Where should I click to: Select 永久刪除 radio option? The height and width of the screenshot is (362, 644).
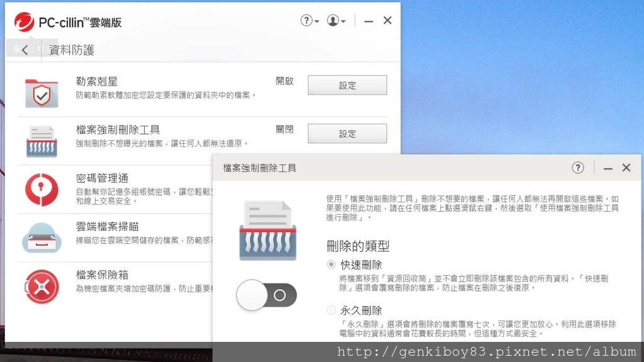(331, 310)
